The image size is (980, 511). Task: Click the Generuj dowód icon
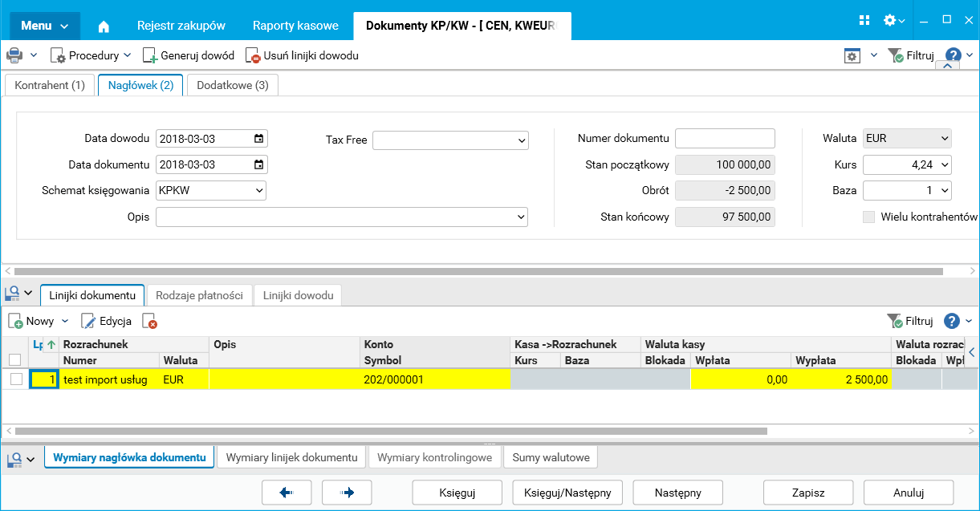click(150, 56)
